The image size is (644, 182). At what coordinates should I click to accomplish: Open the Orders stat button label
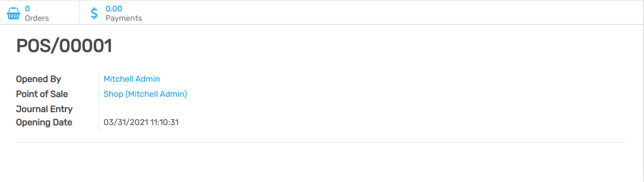point(37,18)
